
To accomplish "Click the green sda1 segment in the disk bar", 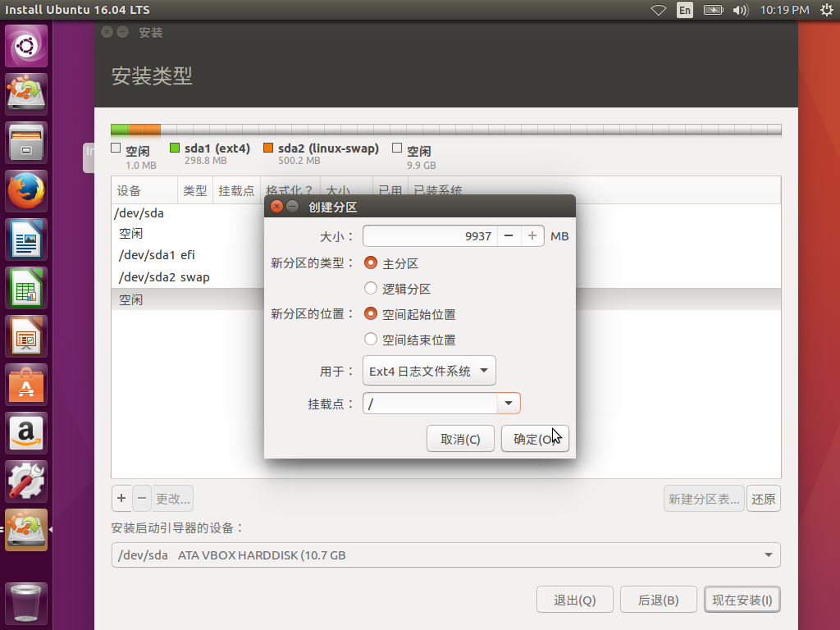I will [x=120, y=129].
